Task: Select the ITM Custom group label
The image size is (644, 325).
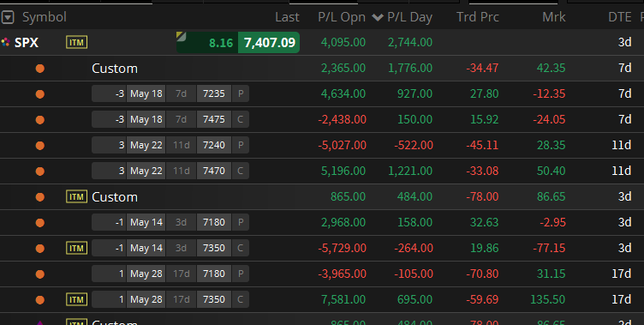Action: [115, 197]
